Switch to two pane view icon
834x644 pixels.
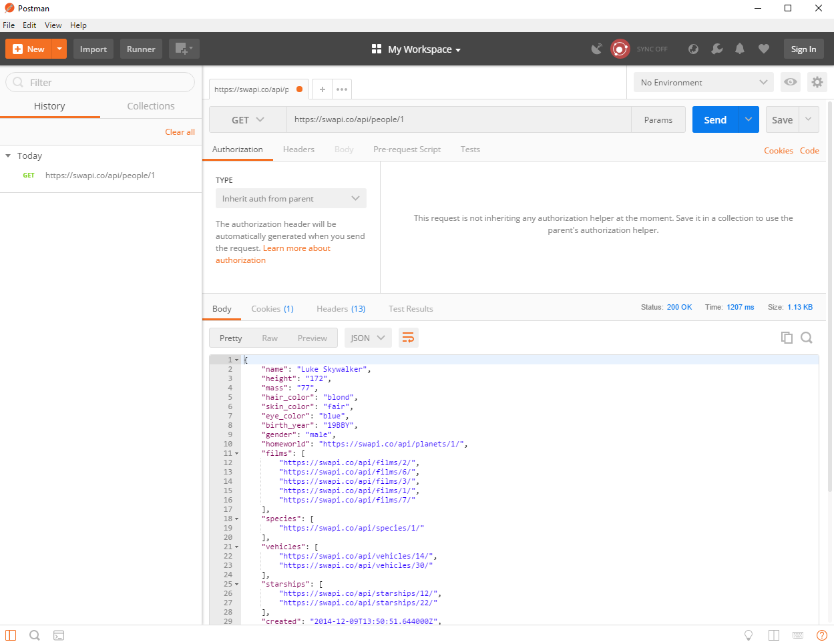click(x=774, y=635)
